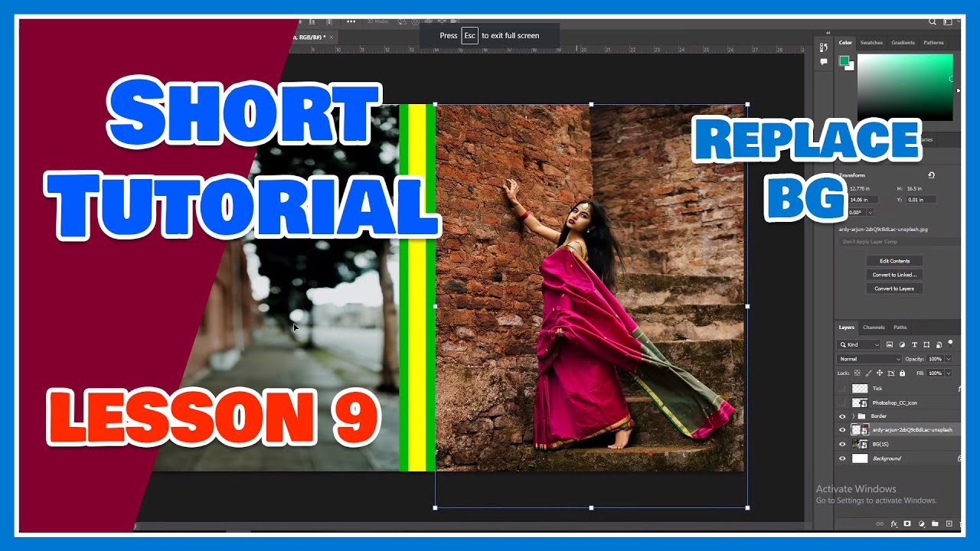Lock transparent pixels icon

coord(857,373)
